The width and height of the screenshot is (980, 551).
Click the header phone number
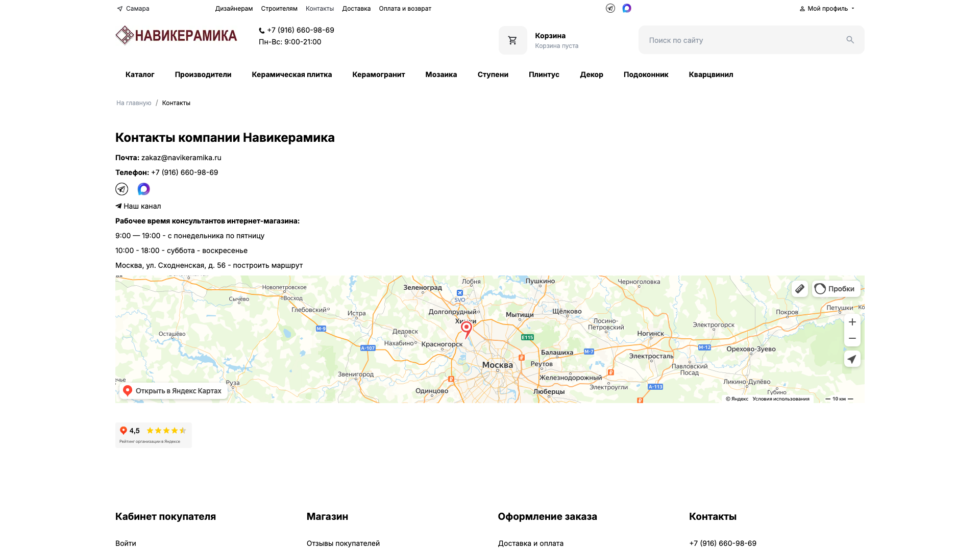coord(301,30)
